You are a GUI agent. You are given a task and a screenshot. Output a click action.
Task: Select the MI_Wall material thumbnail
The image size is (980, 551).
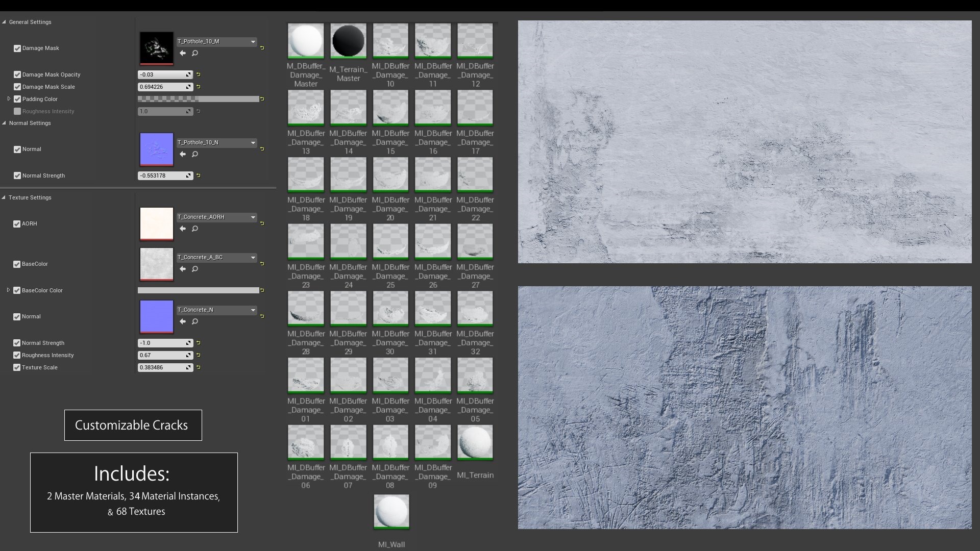click(x=390, y=512)
